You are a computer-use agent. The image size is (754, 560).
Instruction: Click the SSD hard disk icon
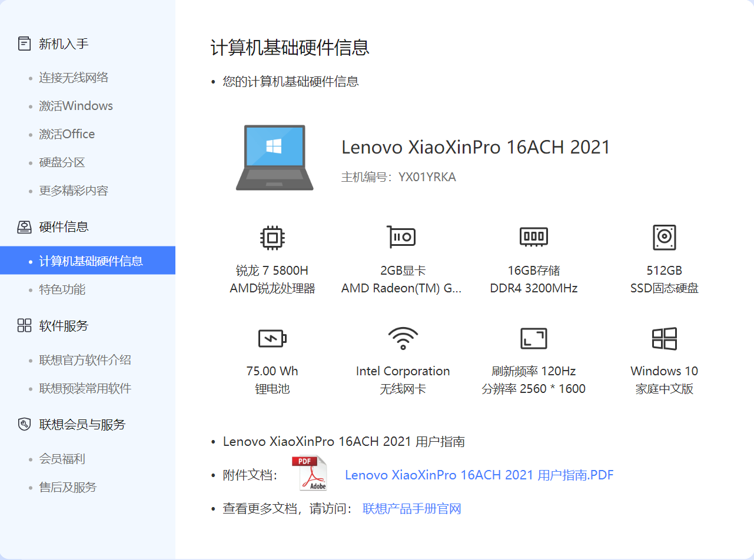tap(665, 238)
